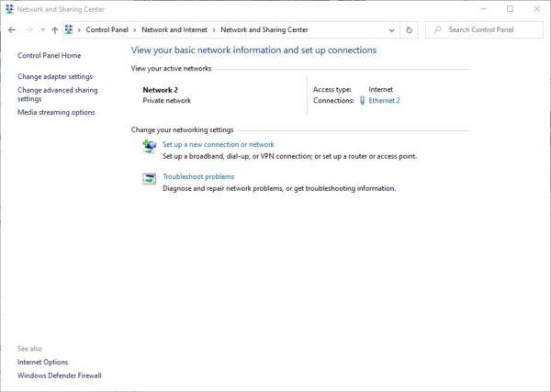551x392 pixels.
Task: Click the Control Panel icon in the address bar
Action: (x=69, y=29)
